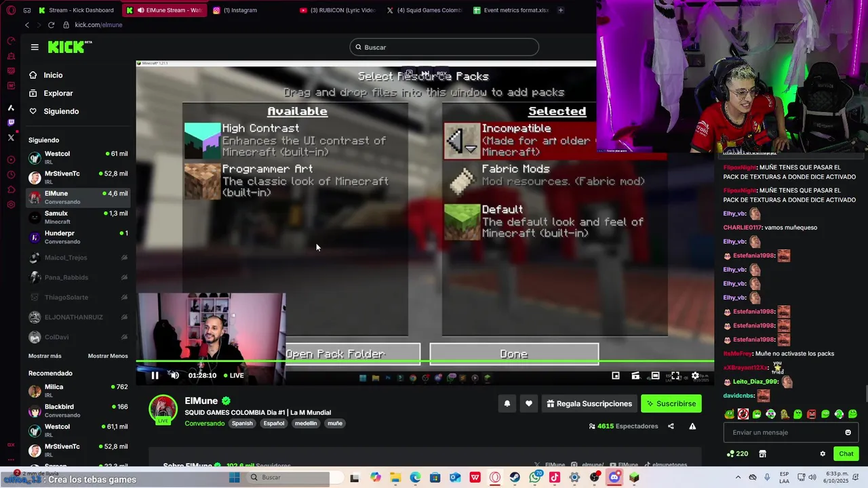Open ElMune channel avatar with LIVE badge
Viewport: 868px width, 488px height.
click(163, 409)
